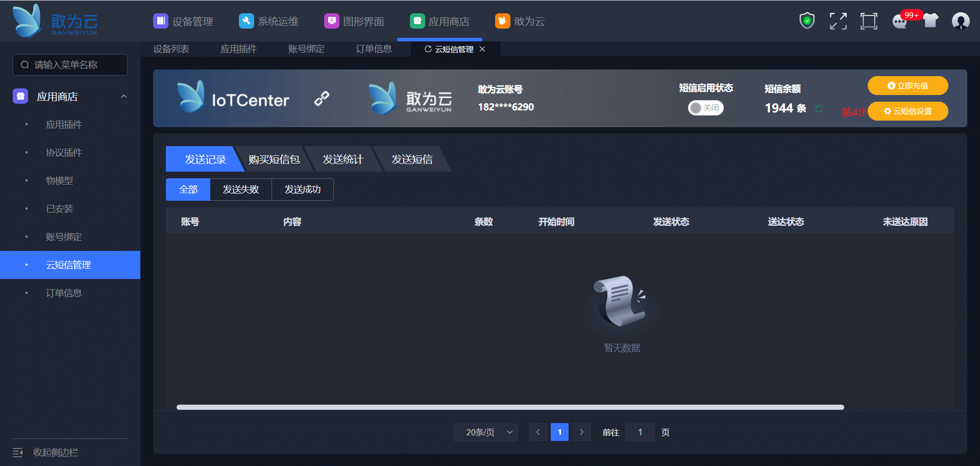Go to the next page arrow
The image size is (980, 466).
point(581,432)
